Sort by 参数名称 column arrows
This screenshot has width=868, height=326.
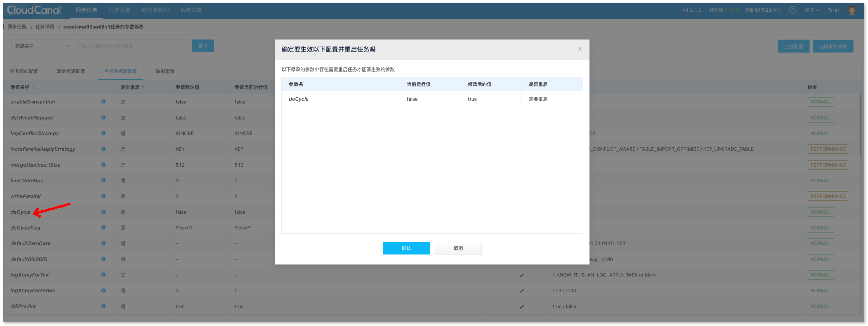pos(34,87)
